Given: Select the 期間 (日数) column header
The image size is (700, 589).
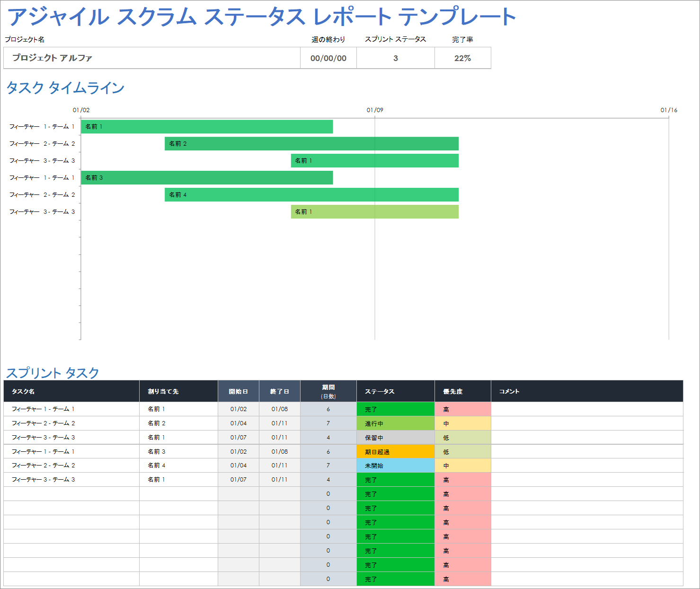Looking at the screenshot, I should click(328, 391).
